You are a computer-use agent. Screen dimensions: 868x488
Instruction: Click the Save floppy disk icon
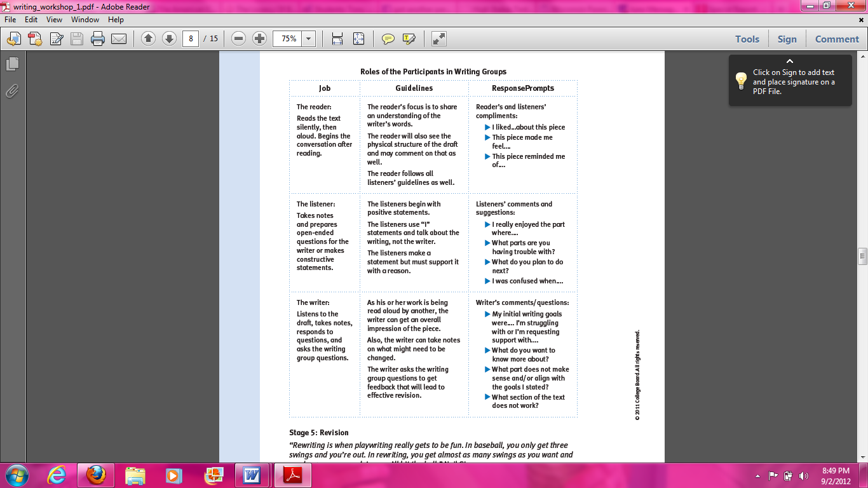click(x=77, y=39)
